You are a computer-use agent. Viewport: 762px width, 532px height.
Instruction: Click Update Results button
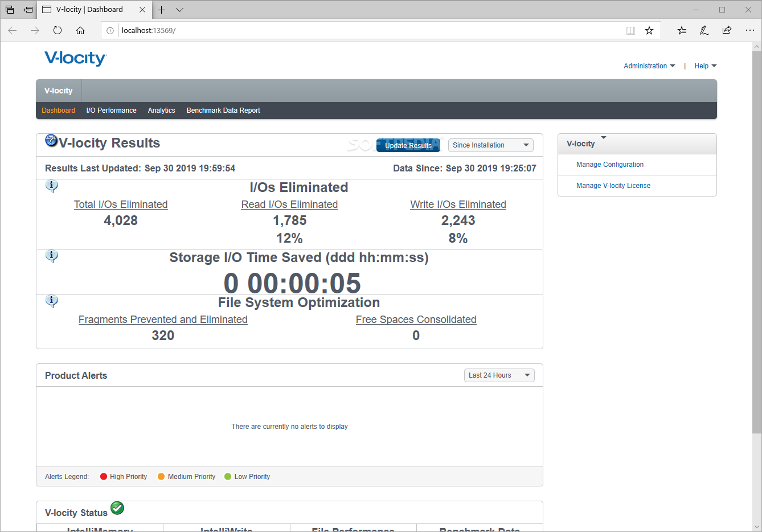coord(408,145)
